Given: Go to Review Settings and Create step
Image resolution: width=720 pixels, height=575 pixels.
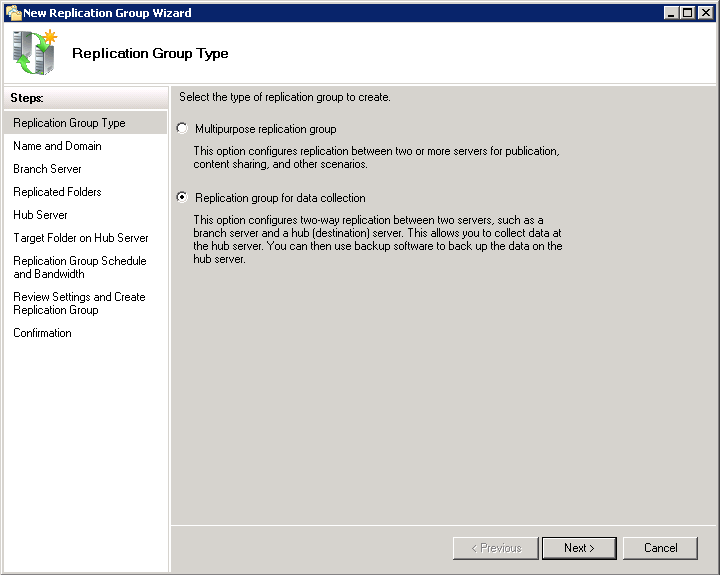Looking at the screenshot, I should 79,303.
